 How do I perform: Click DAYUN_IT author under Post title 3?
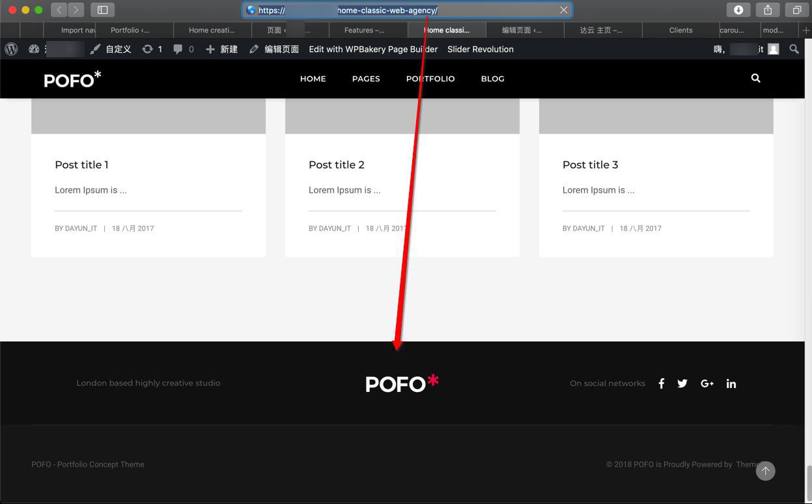(589, 229)
